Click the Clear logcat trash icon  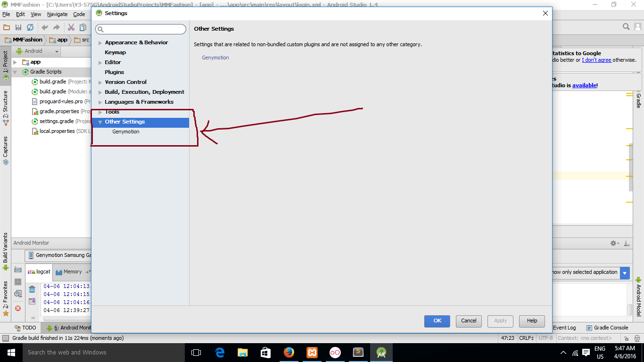click(32, 289)
